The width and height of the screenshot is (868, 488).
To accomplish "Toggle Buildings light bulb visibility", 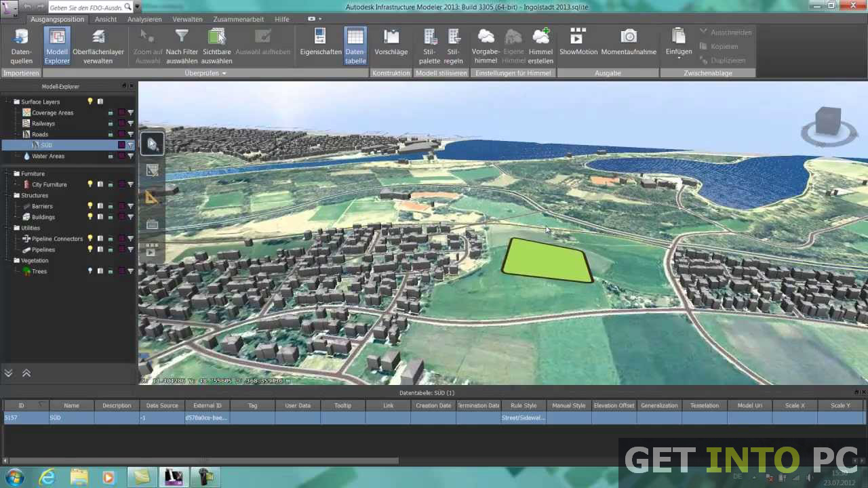I will click(90, 217).
